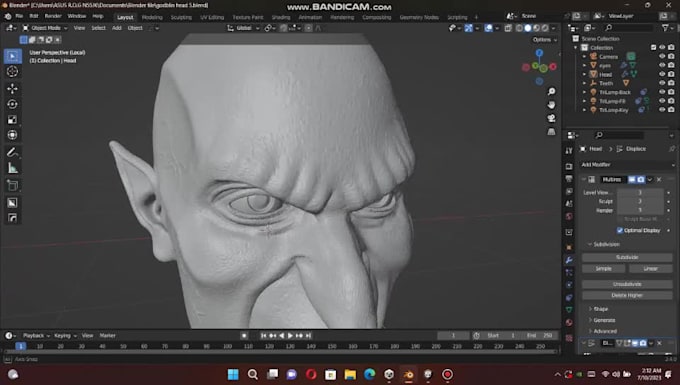Remove the Multires modifier with X
The height and width of the screenshot is (385, 680).
tap(659, 179)
